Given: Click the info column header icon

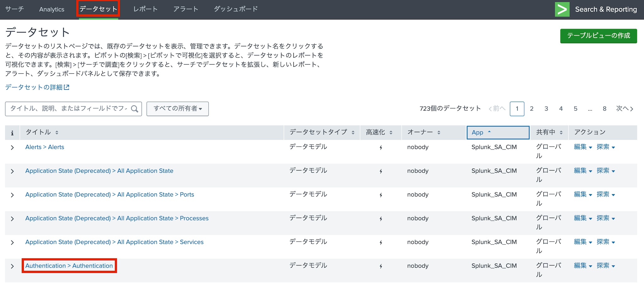Looking at the screenshot, I should pyautogui.click(x=12, y=133).
